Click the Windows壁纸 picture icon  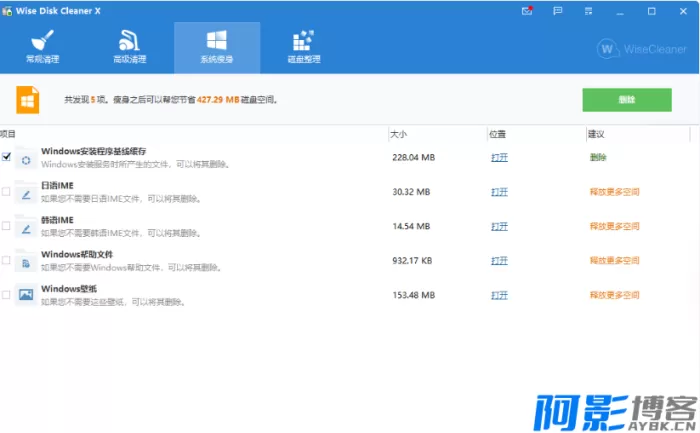click(x=25, y=295)
